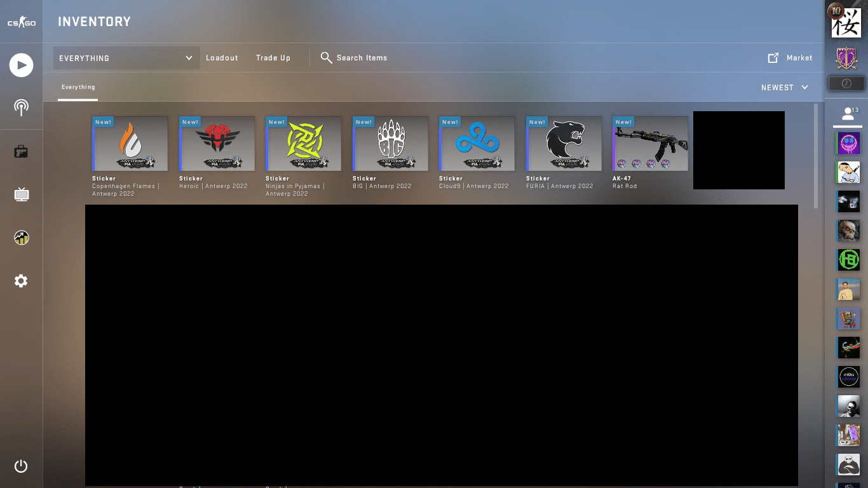Image resolution: width=868 pixels, height=488 pixels.
Task: Select friend with old bearded man avatar
Action: (x=848, y=230)
